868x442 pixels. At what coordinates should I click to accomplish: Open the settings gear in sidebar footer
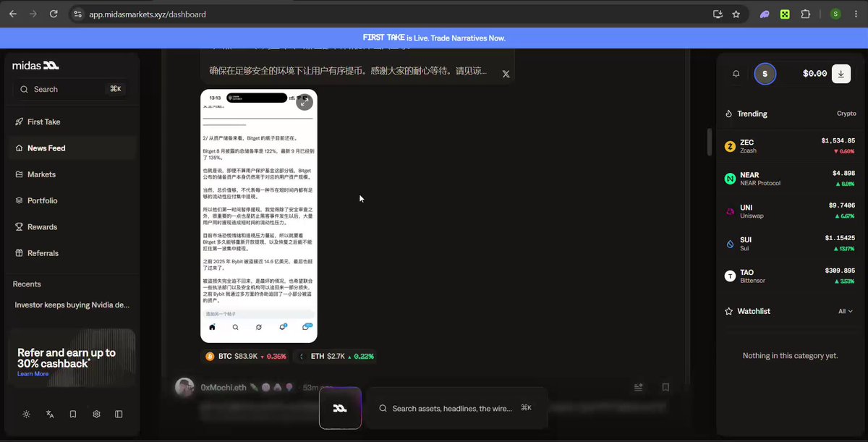click(96, 415)
